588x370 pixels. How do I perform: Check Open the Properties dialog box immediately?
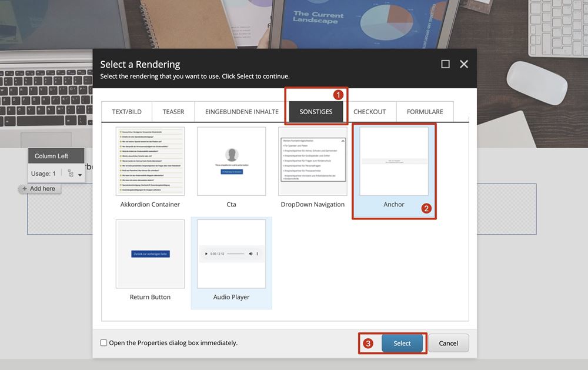[x=104, y=343]
